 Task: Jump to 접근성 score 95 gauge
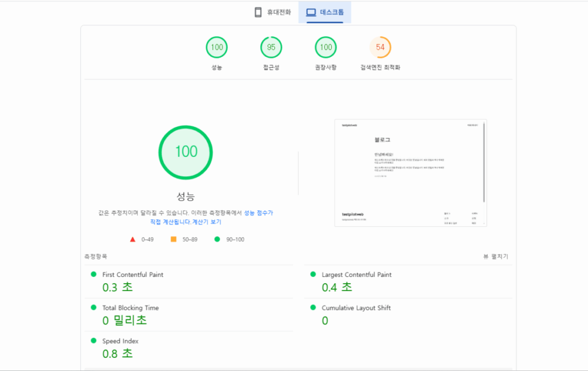point(271,48)
